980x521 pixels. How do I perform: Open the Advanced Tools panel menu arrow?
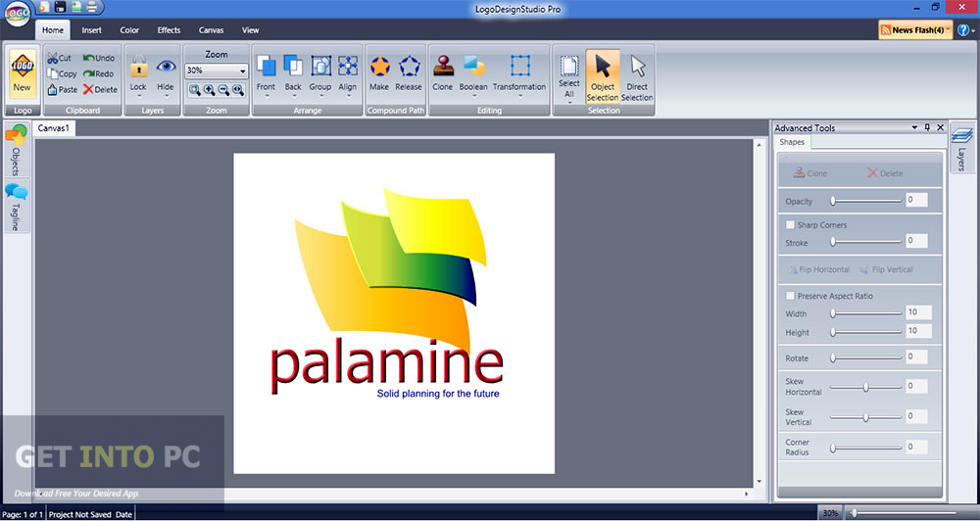tap(914, 127)
